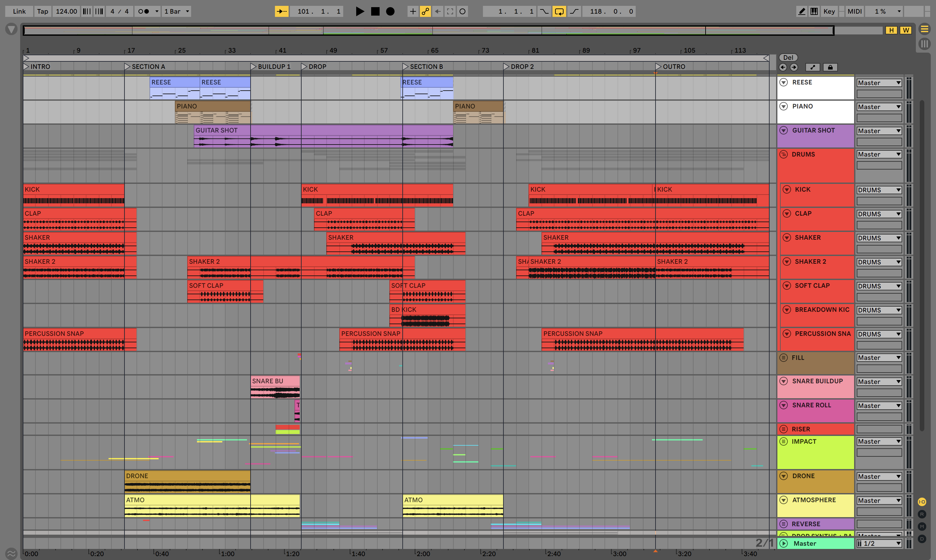The image size is (936, 560).
Task: Switch to Session View bars icon
Action: 924,44
